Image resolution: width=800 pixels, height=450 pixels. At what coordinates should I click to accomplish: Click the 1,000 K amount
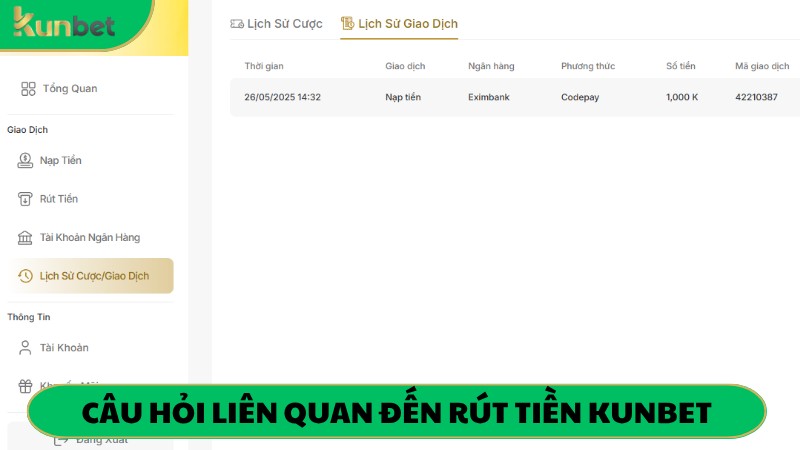682,97
